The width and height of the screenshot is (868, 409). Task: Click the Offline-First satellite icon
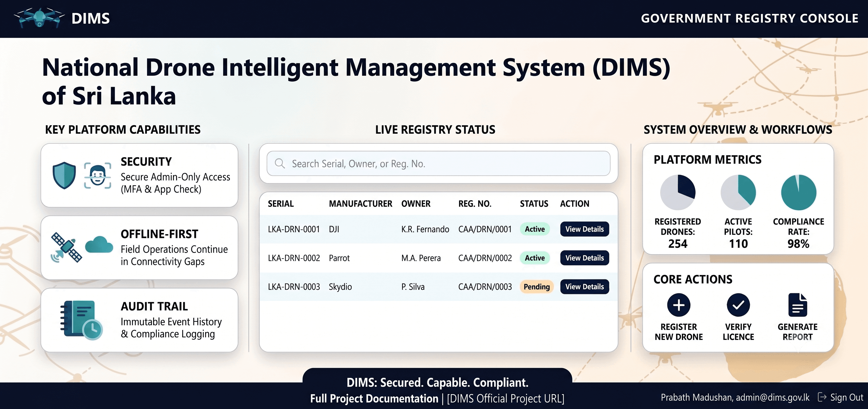point(66,247)
